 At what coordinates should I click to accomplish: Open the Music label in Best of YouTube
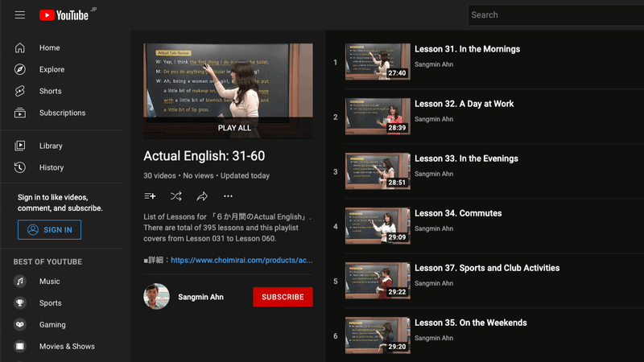coord(50,281)
